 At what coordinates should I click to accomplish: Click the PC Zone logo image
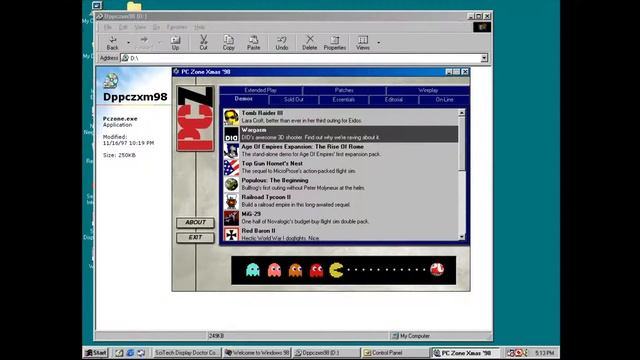(x=195, y=118)
